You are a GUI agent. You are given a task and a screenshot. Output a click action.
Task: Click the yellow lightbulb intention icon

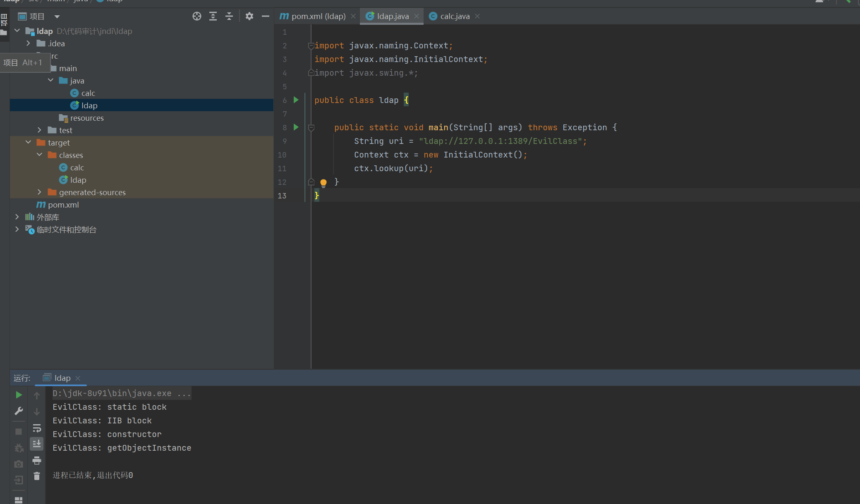pos(323,183)
